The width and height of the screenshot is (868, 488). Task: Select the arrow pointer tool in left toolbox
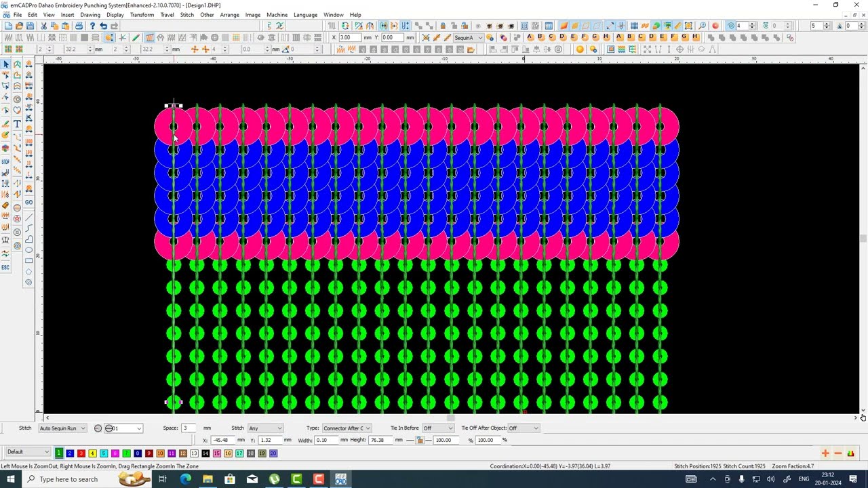click(6, 64)
